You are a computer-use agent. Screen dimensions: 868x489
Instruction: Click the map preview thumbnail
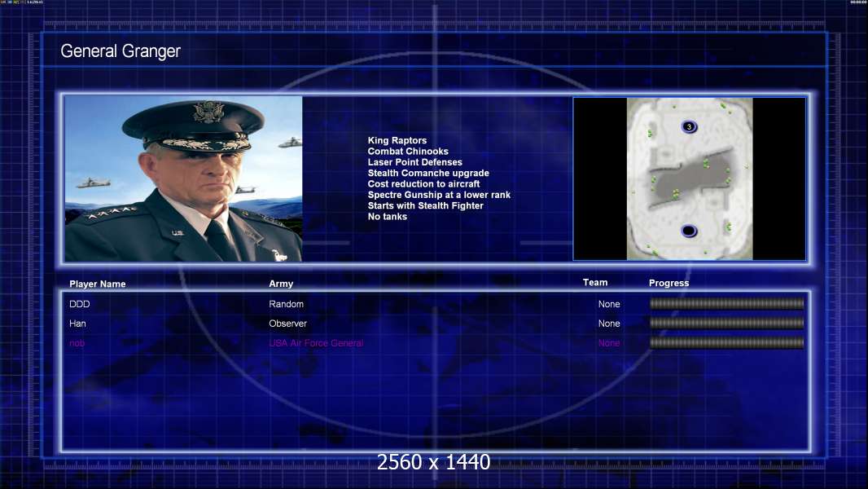[689, 178]
